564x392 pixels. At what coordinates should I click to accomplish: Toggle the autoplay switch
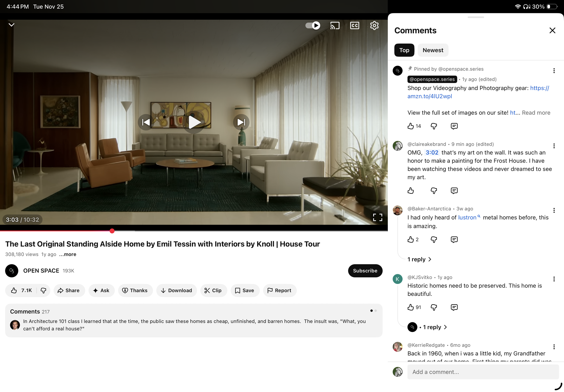[x=313, y=26]
